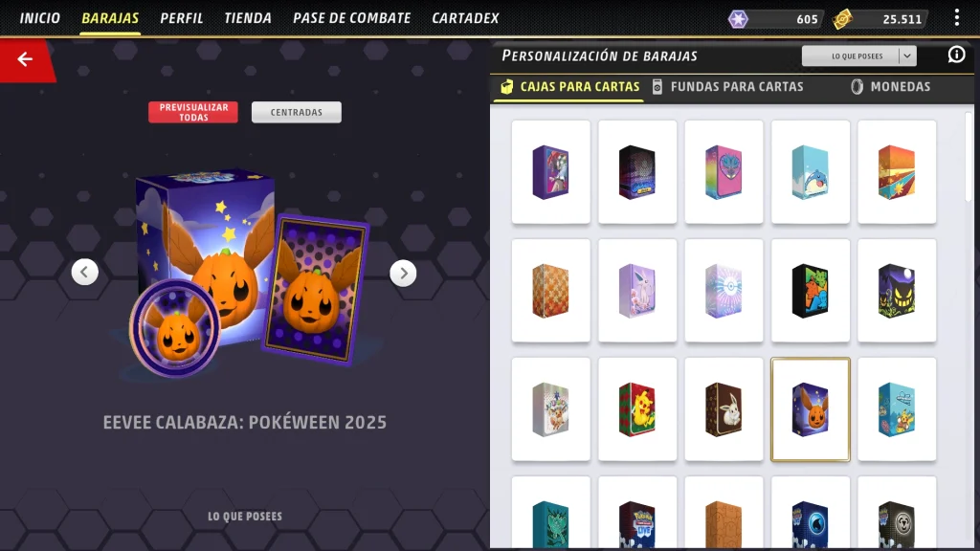980x551 pixels.
Task: Show the previous preview with left arrow
Action: (x=84, y=272)
